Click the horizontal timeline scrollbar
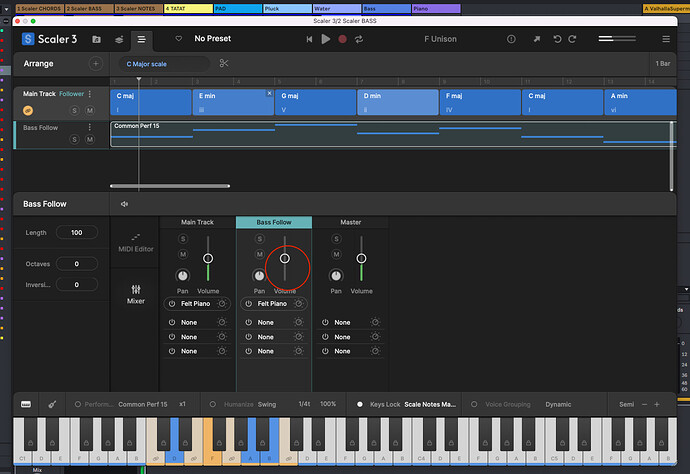 click(x=170, y=186)
